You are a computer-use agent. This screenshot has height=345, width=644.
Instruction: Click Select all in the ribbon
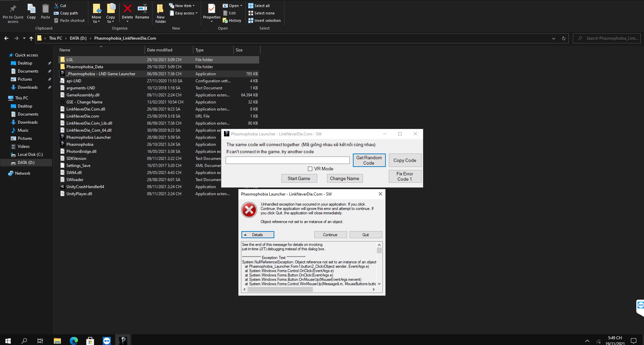[259, 6]
